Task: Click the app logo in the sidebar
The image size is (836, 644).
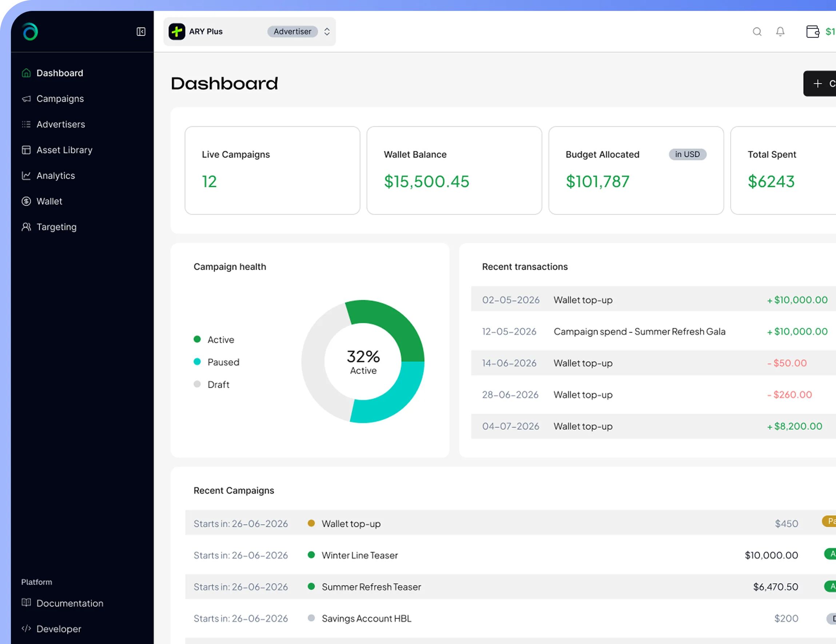Action: [30, 31]
